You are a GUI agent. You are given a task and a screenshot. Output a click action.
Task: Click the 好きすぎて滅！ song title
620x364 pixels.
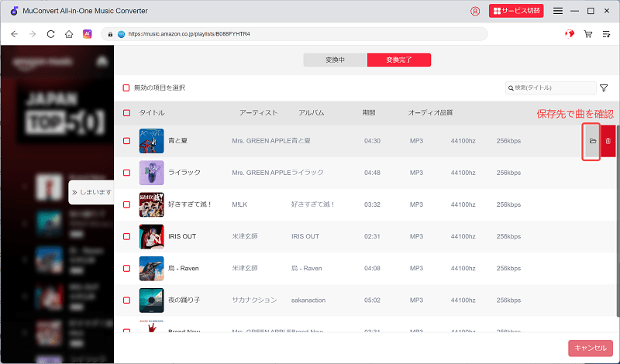190,204
